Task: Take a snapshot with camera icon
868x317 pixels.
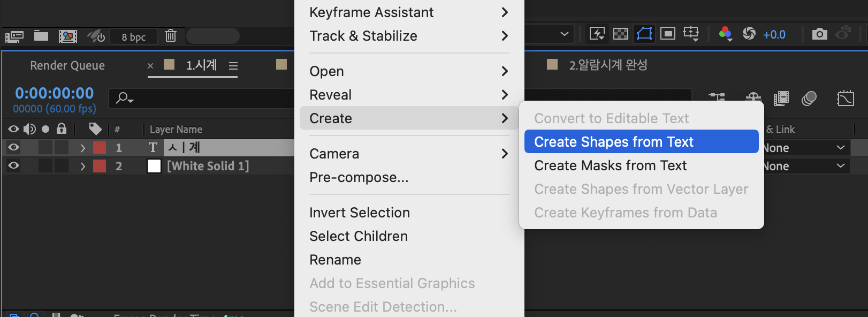Action: click(819, 34)
